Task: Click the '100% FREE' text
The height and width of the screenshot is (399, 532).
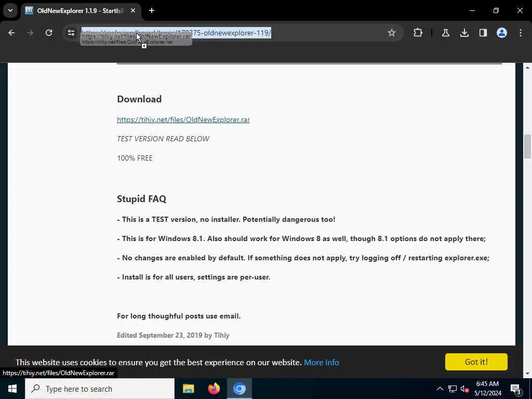Action: coord(135,158)
